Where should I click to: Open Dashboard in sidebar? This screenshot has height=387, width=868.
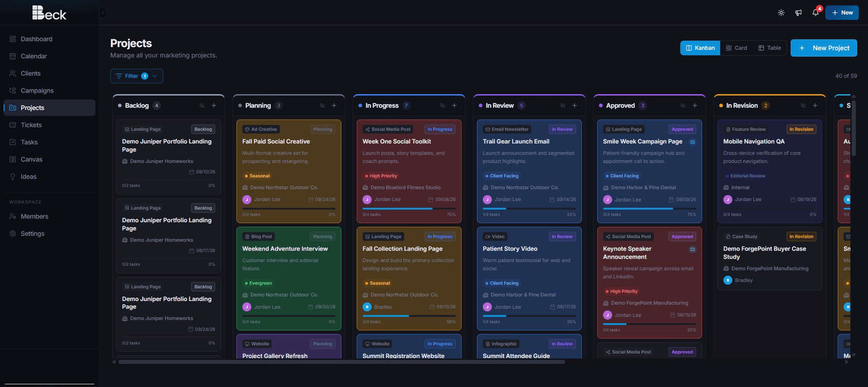coord(49,39)
